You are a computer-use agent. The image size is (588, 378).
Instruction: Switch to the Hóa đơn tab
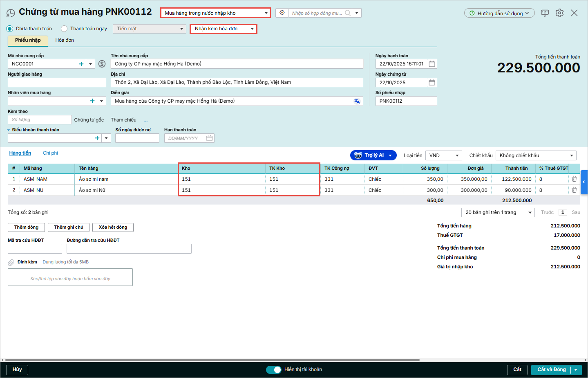65,40
